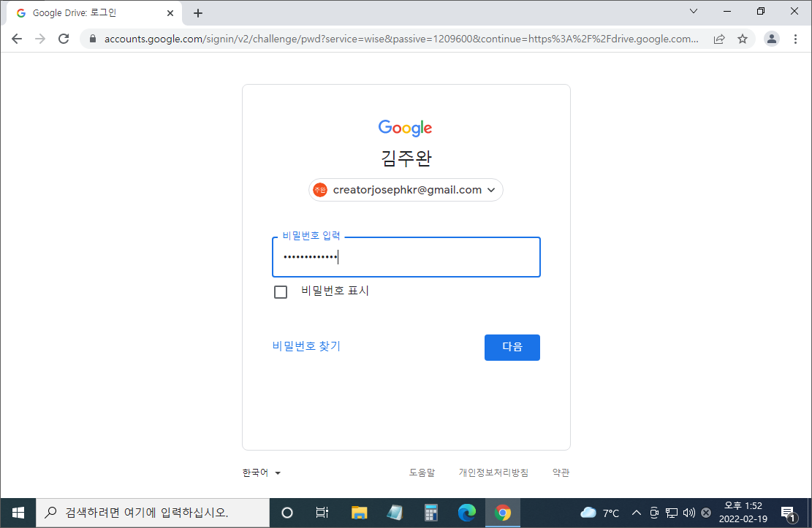Restore down the Chrome window
The height and width of the screenshot is (528, 812).
[x=761, y=11]
